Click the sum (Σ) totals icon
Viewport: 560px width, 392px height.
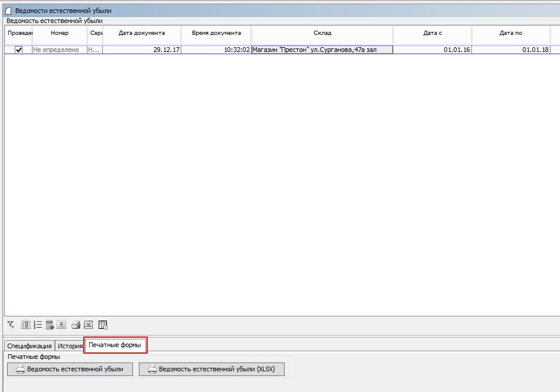click(61, 325)
